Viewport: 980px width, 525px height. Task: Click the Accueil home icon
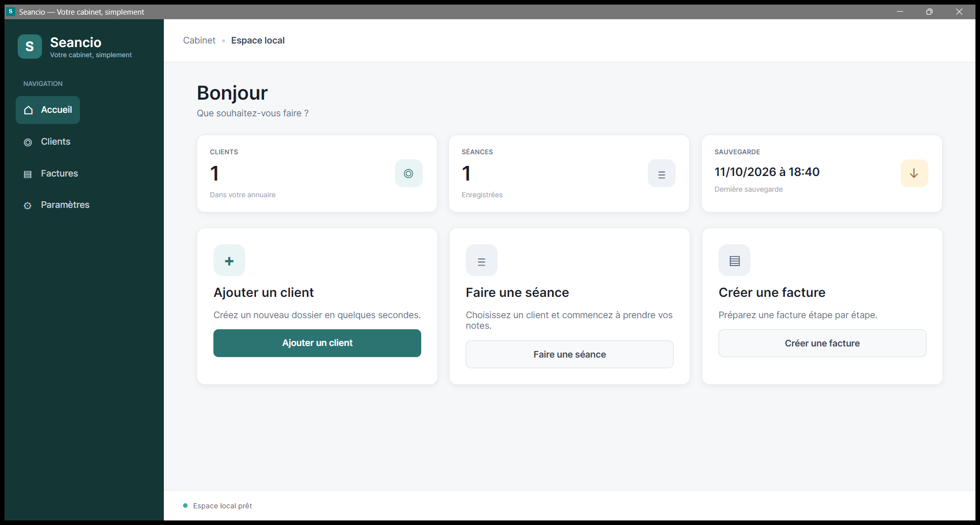(28, 110)
